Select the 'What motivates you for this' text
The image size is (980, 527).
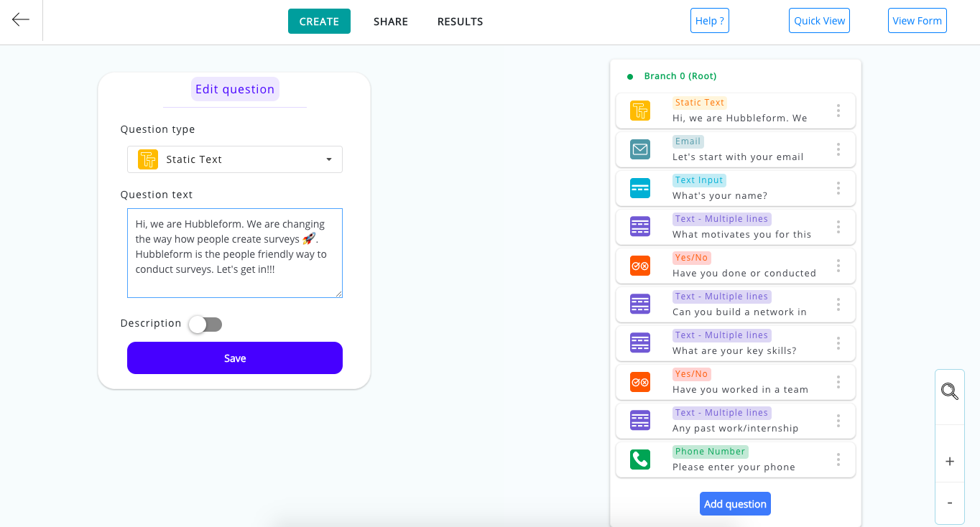tap(741, 234)
